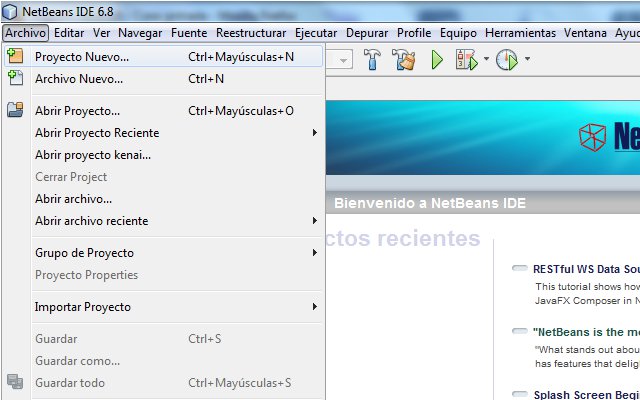Image resolution: width=640 pixels, height=400 pixels.
Task: Open the Ventana menu
Action: 585,33
